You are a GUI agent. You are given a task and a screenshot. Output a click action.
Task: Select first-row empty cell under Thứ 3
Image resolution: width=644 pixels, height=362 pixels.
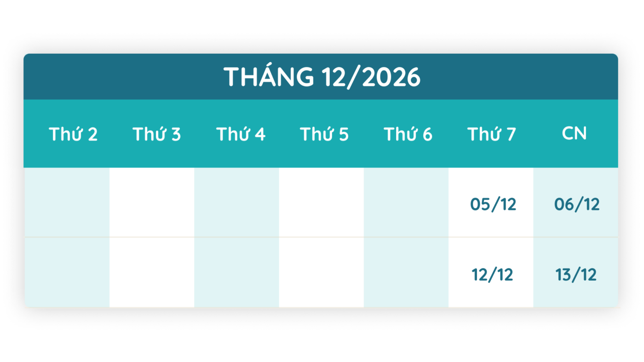point(152,202)
